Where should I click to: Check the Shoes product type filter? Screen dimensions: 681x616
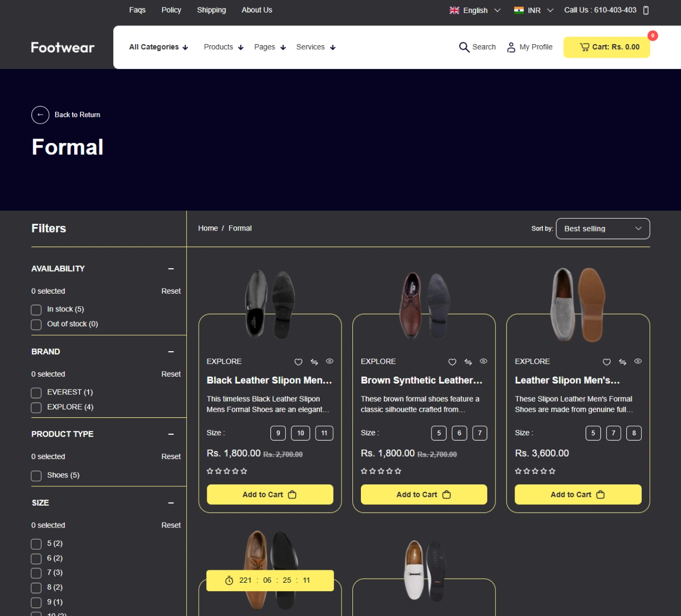[x=36, y=476]
